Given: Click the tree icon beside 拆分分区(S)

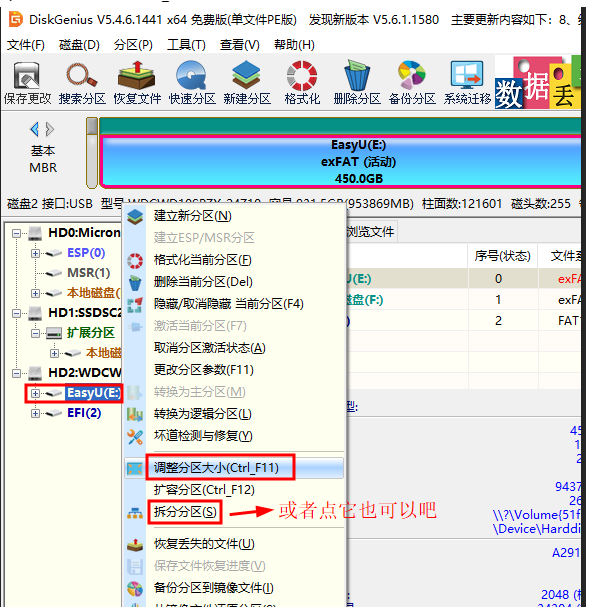Looking at the screenshot, I should 135,513.
